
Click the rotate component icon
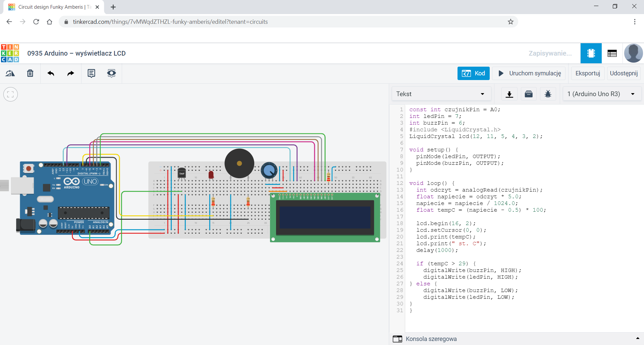[x=10, y=73]
